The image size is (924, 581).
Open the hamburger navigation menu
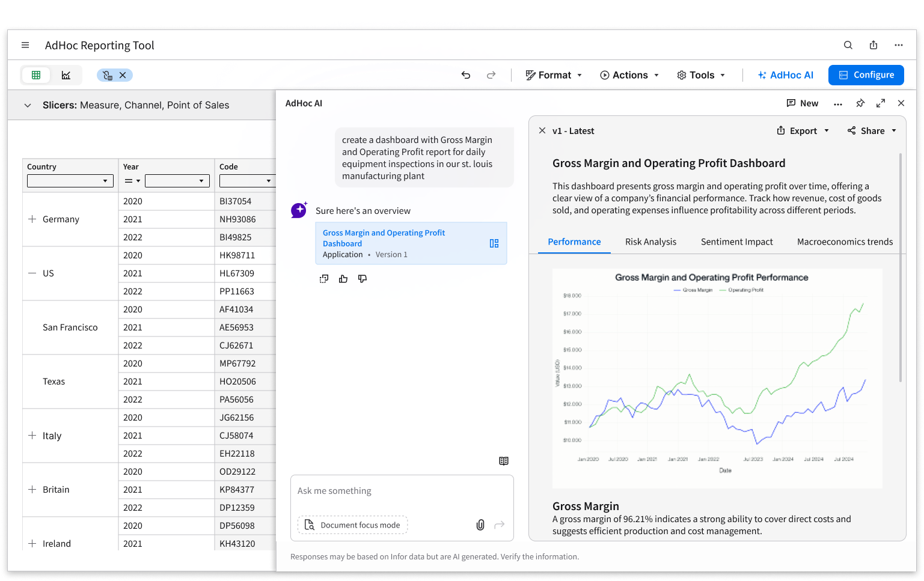(25, 45)
